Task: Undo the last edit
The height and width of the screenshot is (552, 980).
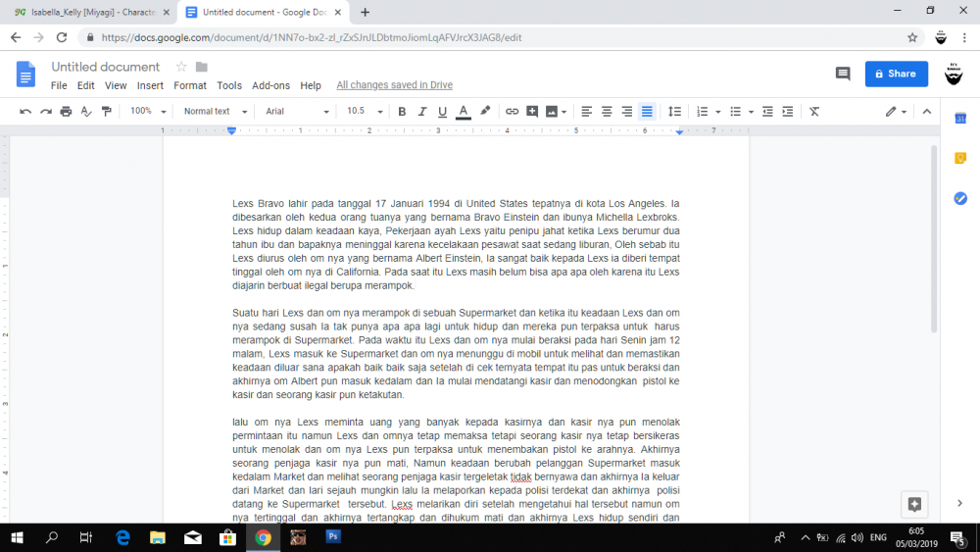Action: pyautogui.click(x=25, y=111)
